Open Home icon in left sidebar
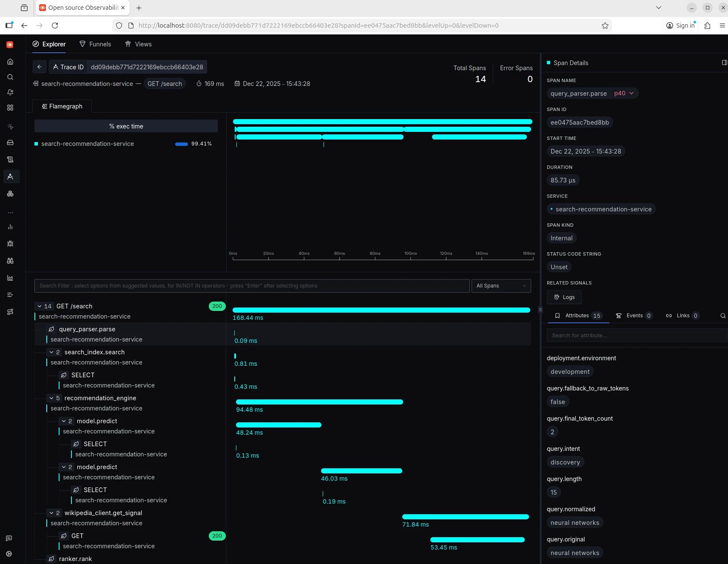 10,62
